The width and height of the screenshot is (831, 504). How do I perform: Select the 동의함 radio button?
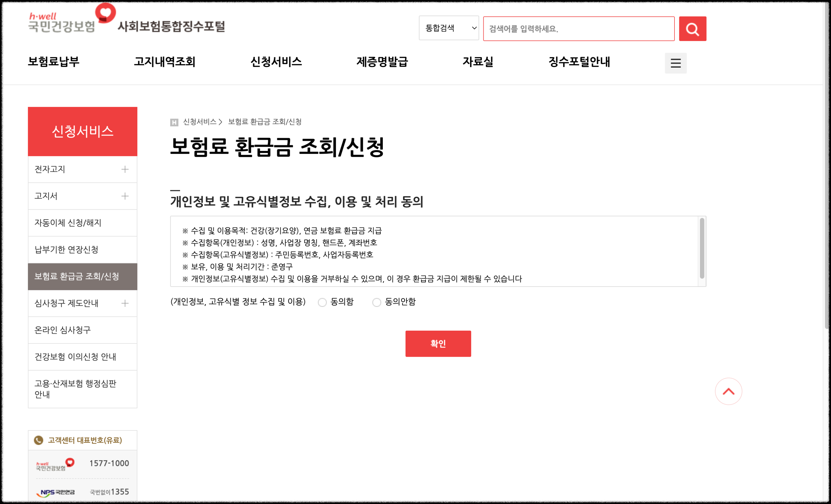pyautogui.click(x=322, y=302)
